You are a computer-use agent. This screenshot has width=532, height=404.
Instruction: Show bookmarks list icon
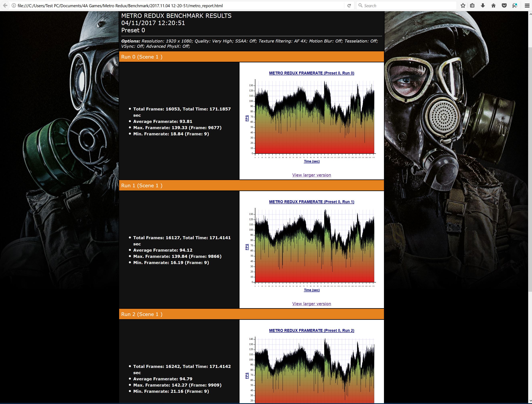[472, 6]
